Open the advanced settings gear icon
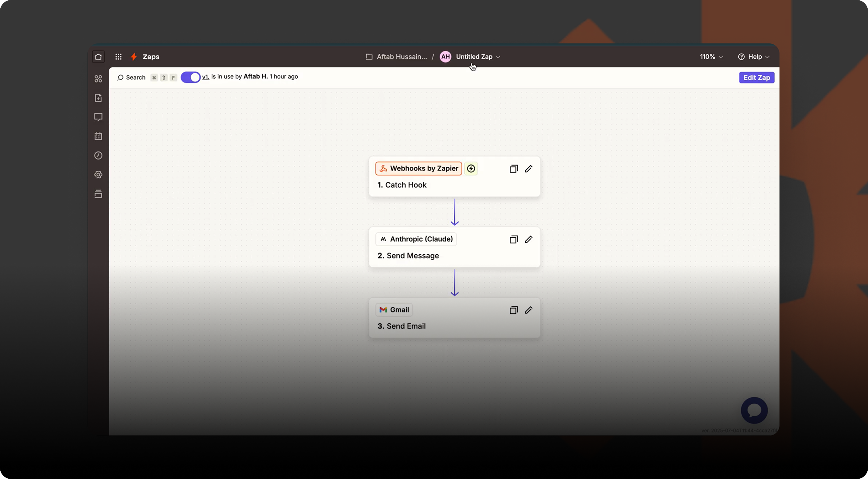This screenshot has height=479, width=868. [98, 175]
